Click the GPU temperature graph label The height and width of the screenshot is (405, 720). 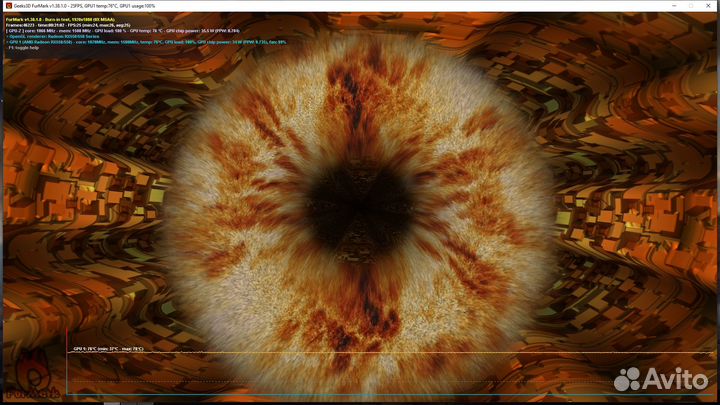tap(107, 349)
